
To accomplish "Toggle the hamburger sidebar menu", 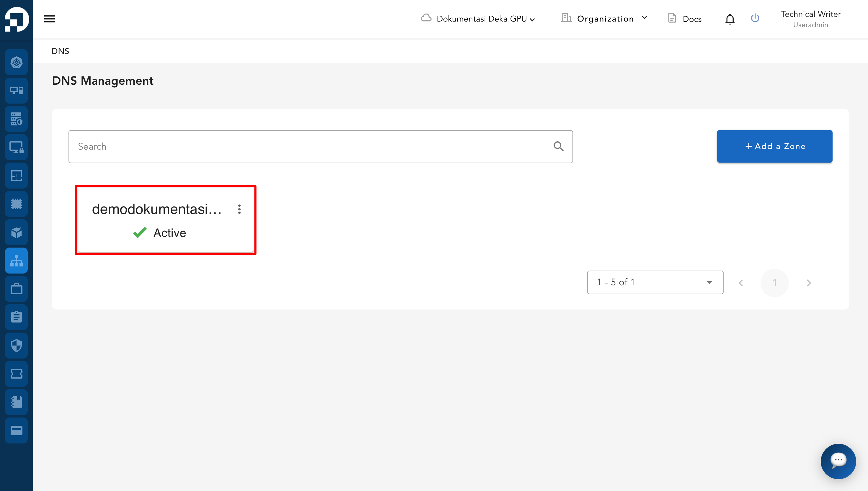I will coord(49,19).
